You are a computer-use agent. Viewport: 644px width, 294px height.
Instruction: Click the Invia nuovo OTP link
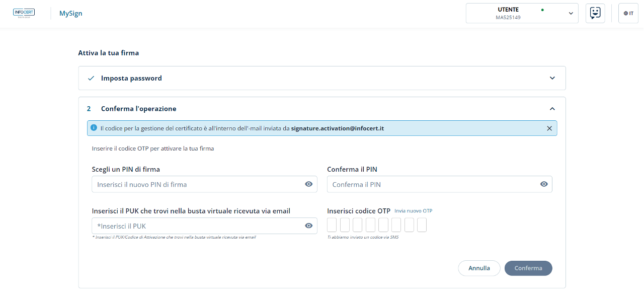[x=413, y=211]
